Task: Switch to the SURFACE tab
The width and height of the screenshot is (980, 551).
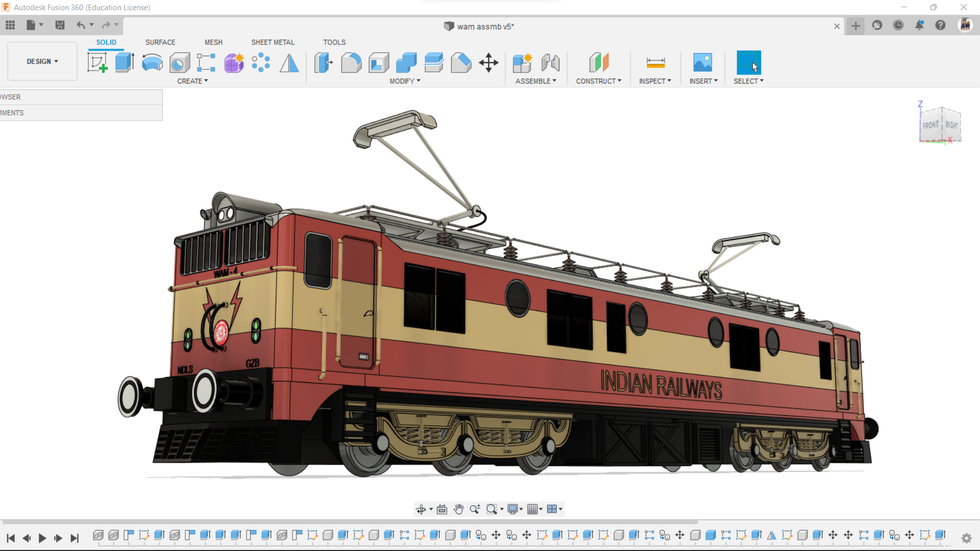Action: point(160,42)
